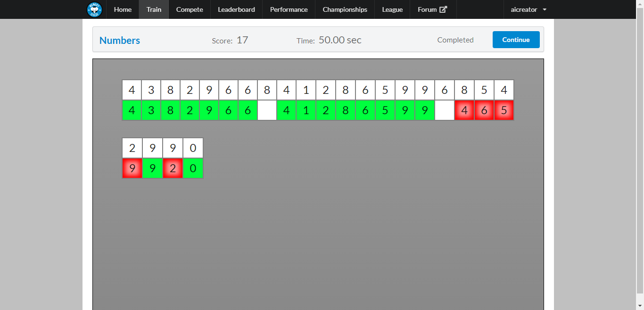
Task: Select the red 9 cell in second group
Action: click(132, 168)
